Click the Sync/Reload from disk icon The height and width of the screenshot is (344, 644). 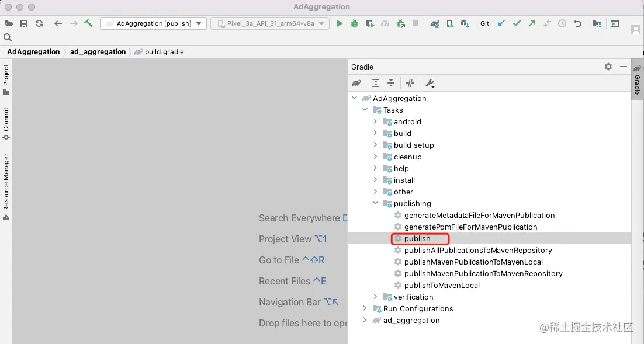point(39,23)
